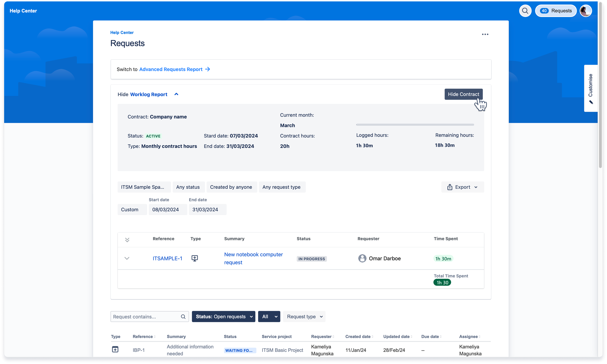Click the Omar Darboe requester avatar icon
Screen dimensions: 607x364
click(362, 258)
